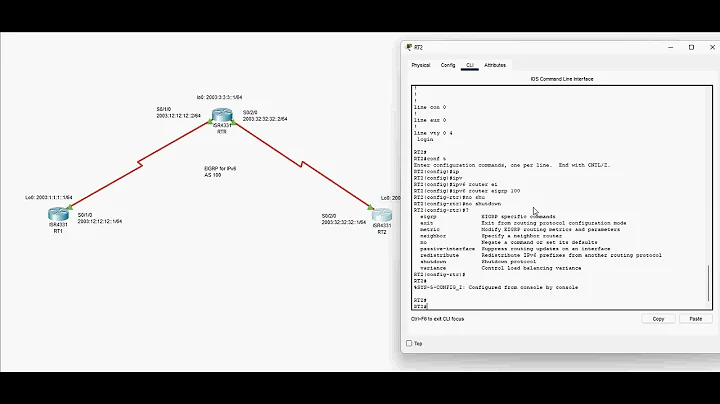Click the 'variance' help entry

pyautogui.click(x=433, y=268)
